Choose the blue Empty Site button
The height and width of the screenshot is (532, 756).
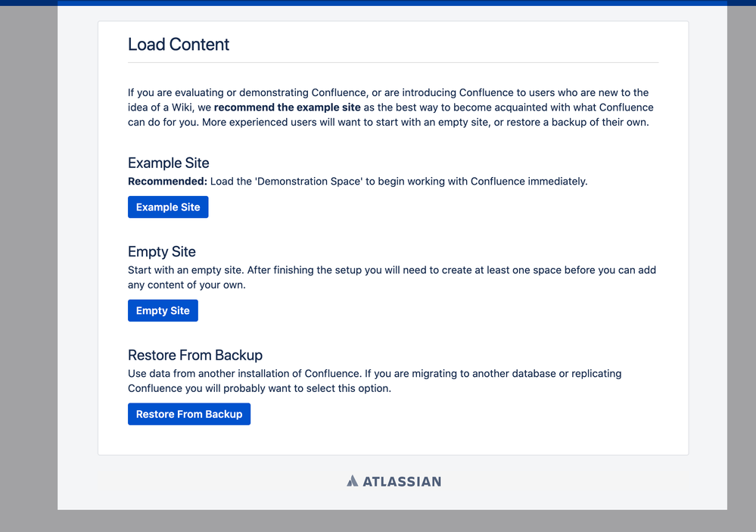(163, 310)
